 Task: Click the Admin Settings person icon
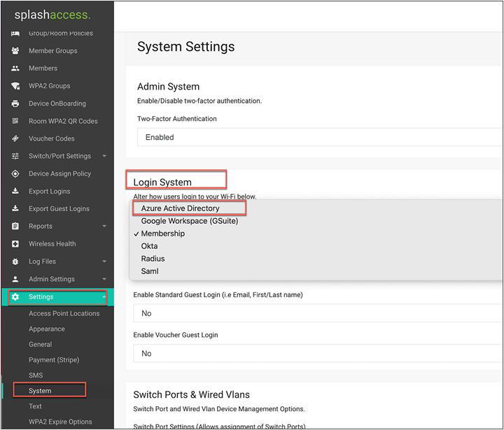[15, 279]
